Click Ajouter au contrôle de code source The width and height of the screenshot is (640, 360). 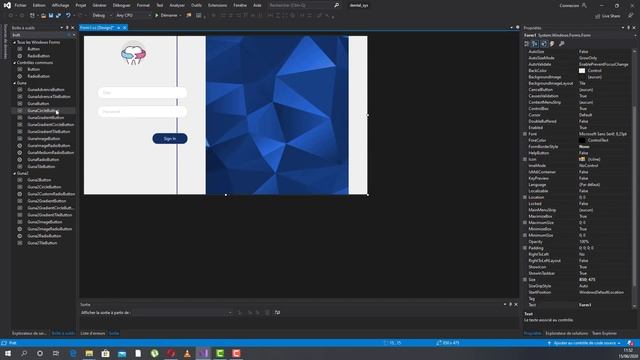[x=584, y=343]
